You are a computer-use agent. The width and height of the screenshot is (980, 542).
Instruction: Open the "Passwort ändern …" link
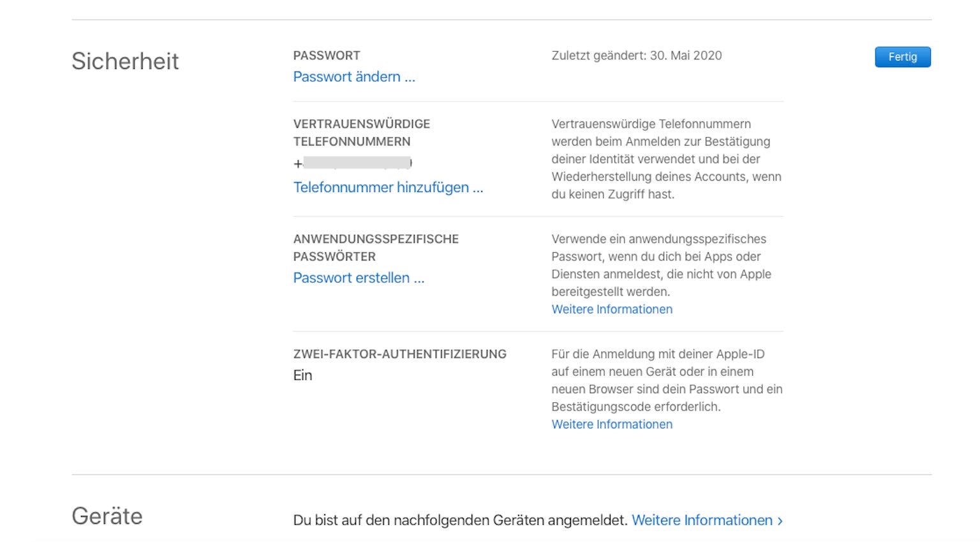(354, 77)
